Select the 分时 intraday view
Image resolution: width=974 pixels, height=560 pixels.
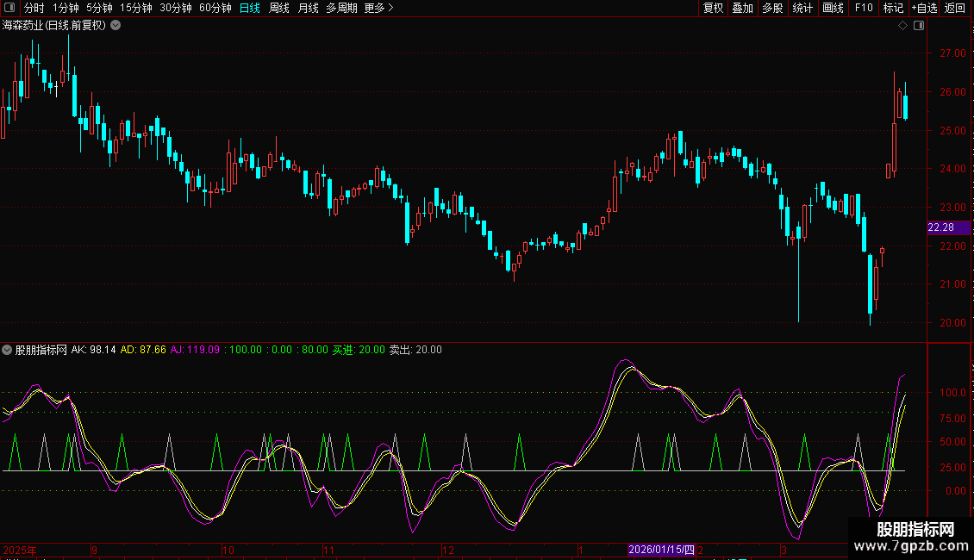(34, 8)
